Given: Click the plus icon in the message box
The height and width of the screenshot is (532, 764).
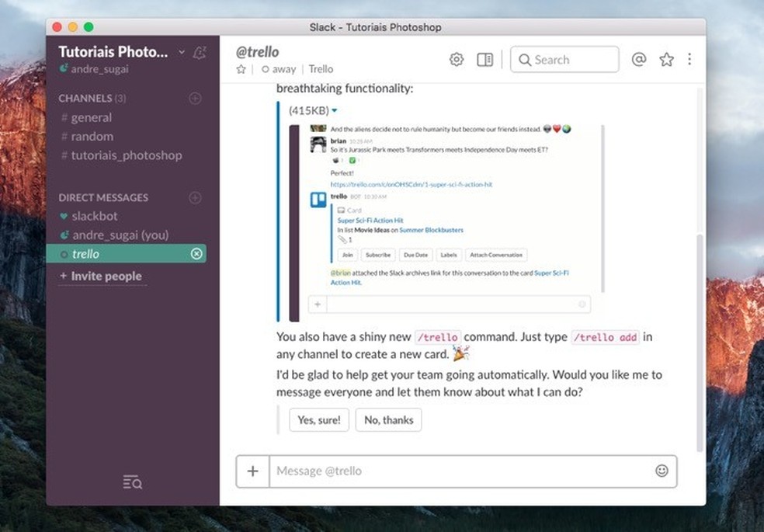Looking at the screenshot, I should pos(252,471).
